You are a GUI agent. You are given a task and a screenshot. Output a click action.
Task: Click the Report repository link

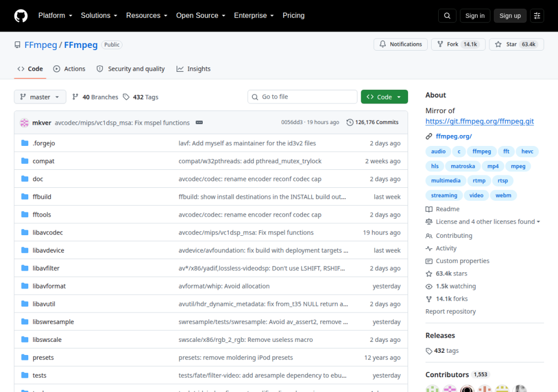[451, 311]
